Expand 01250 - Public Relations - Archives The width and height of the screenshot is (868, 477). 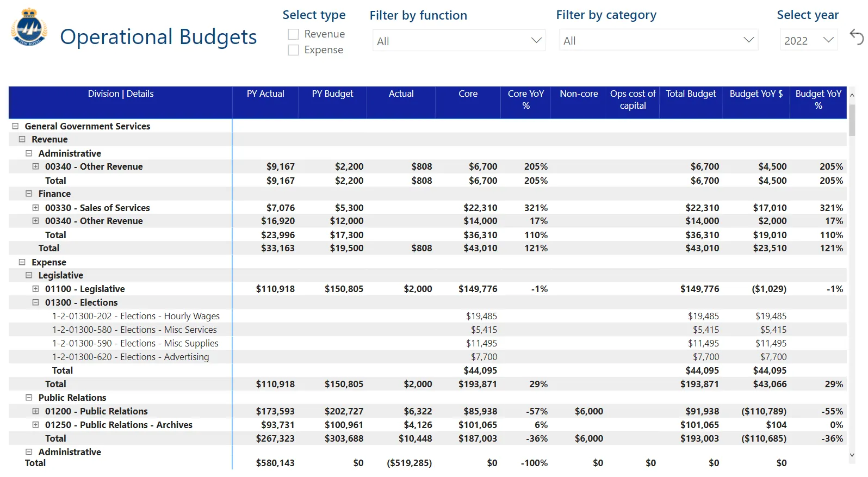36,425
